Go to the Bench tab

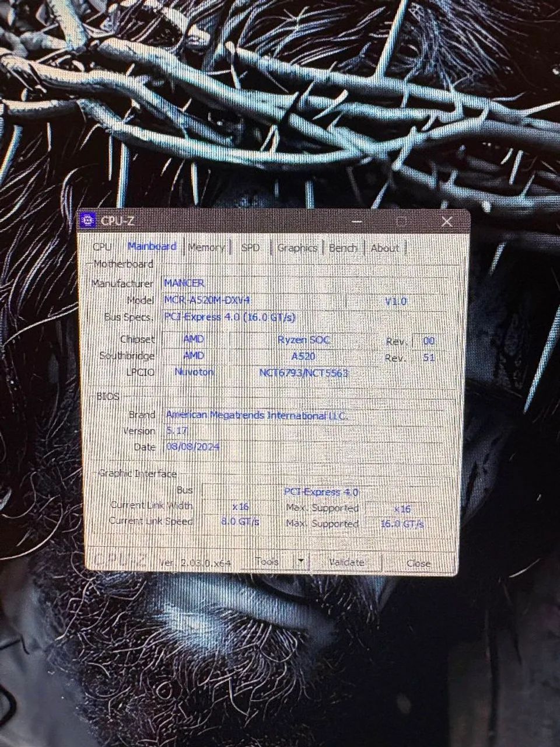tap(342, 247)
